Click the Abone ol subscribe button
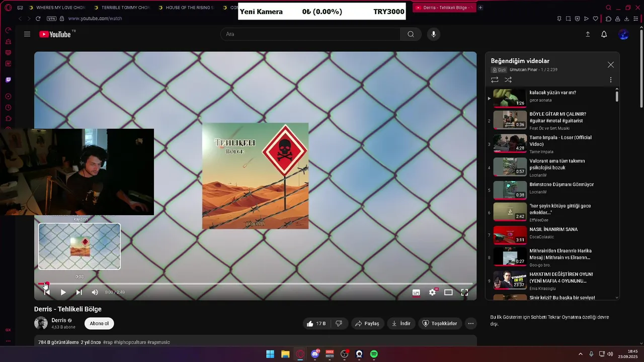 [99, 323]
